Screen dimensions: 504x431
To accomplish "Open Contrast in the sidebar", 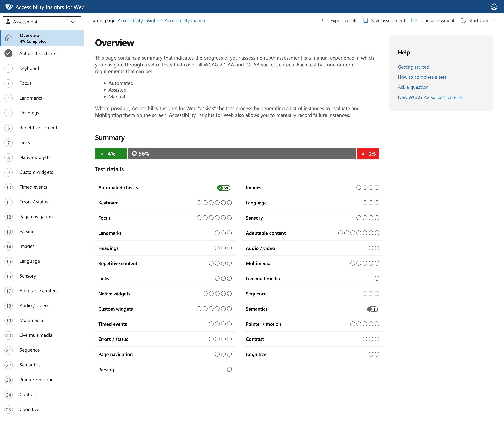I will point(42,394).
